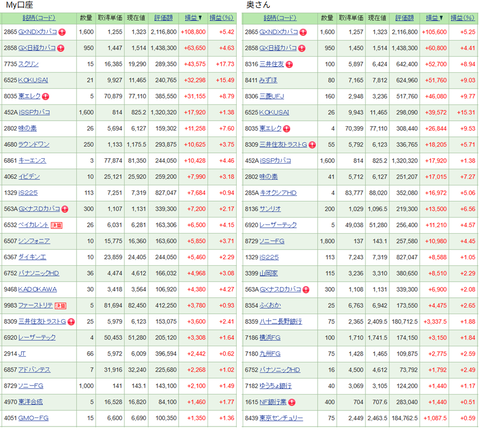480x430 pixels.
Task: Sort 奥さん table by 損益 arrow header
Action: coord(434,18)
